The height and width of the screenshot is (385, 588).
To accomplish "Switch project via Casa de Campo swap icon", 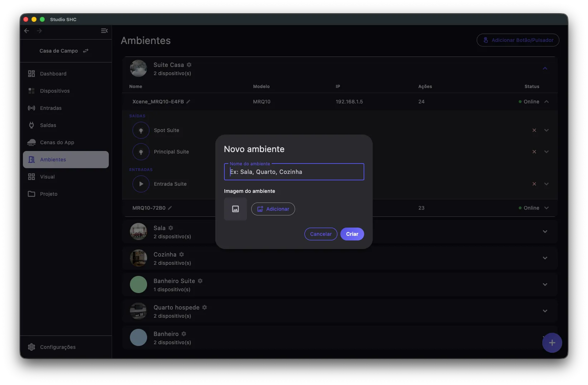I will 86,51.
